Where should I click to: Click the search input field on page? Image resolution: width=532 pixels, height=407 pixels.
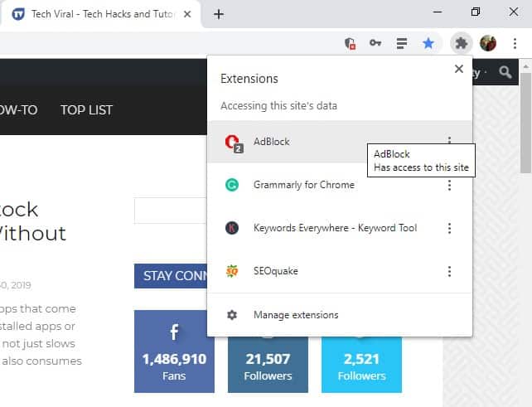click(x=171, y=211)
